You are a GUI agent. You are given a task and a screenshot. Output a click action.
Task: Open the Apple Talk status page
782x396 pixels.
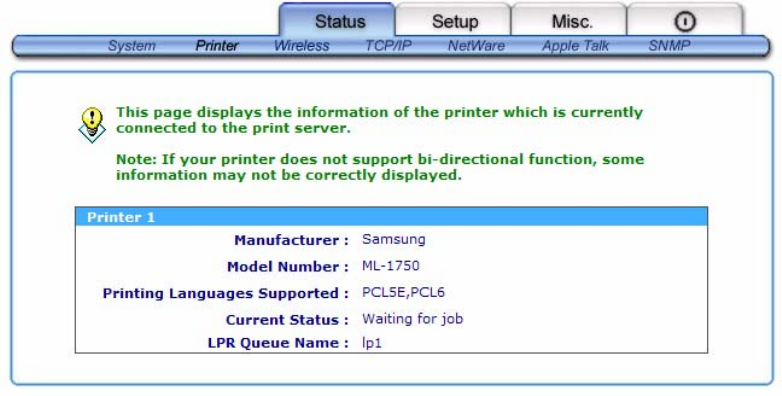576,46
